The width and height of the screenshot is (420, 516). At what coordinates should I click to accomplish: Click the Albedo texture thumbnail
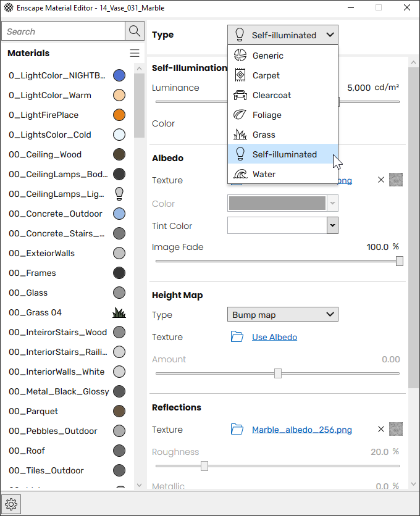[x=396, y=180]
